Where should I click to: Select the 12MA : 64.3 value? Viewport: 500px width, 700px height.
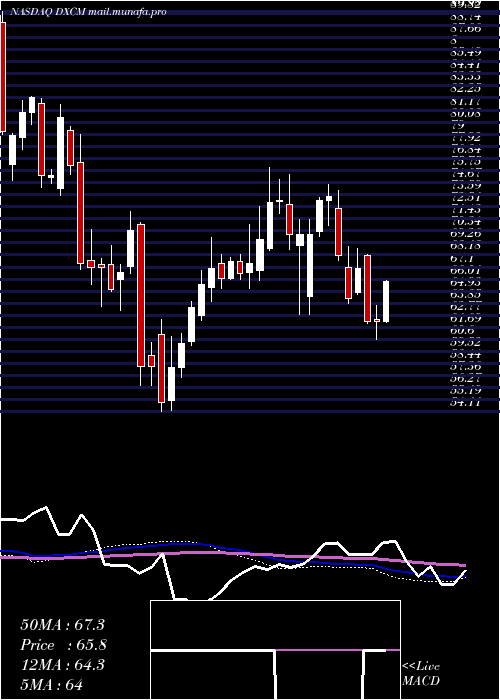point(62,665)
